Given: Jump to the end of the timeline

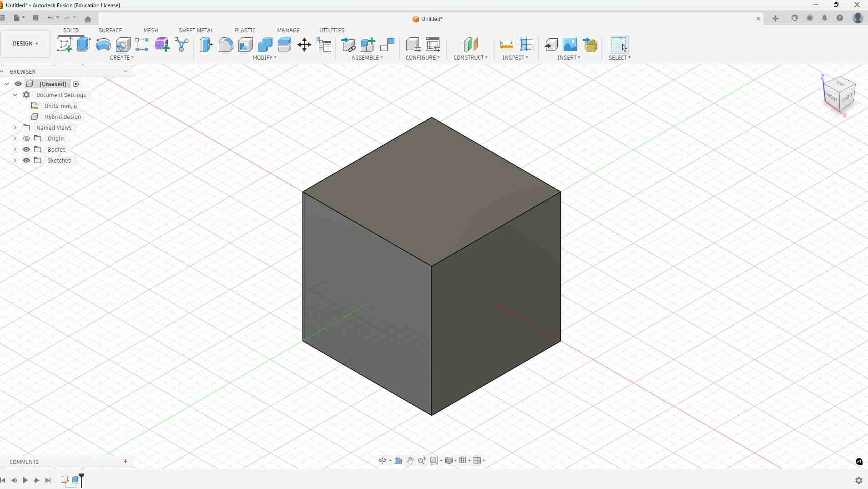Looking at the screenshot, I should coord(48,480).
